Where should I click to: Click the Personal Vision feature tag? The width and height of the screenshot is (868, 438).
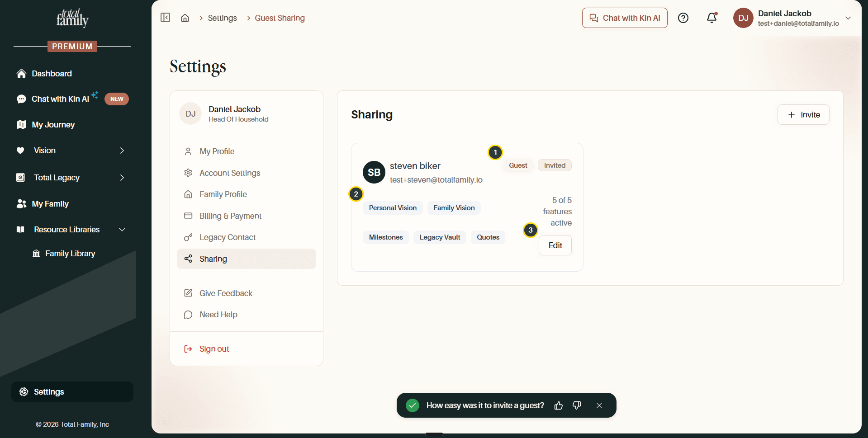click(x=393, y=208)
